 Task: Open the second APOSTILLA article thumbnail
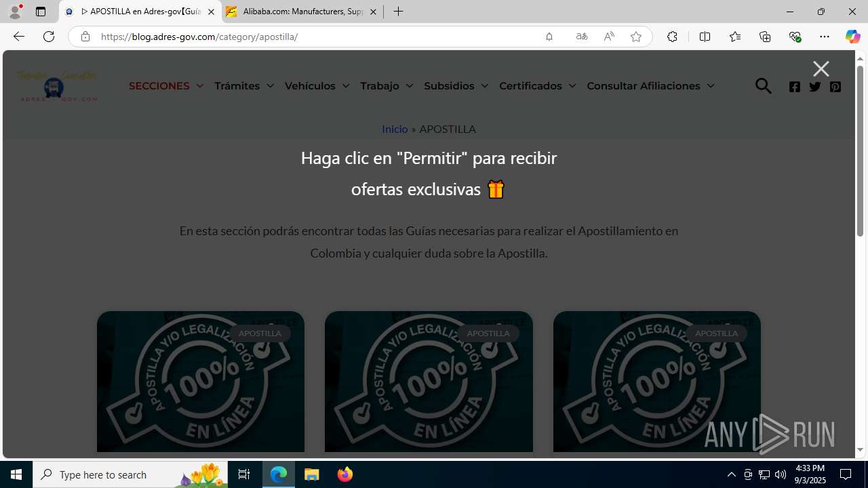coord(429,382)
